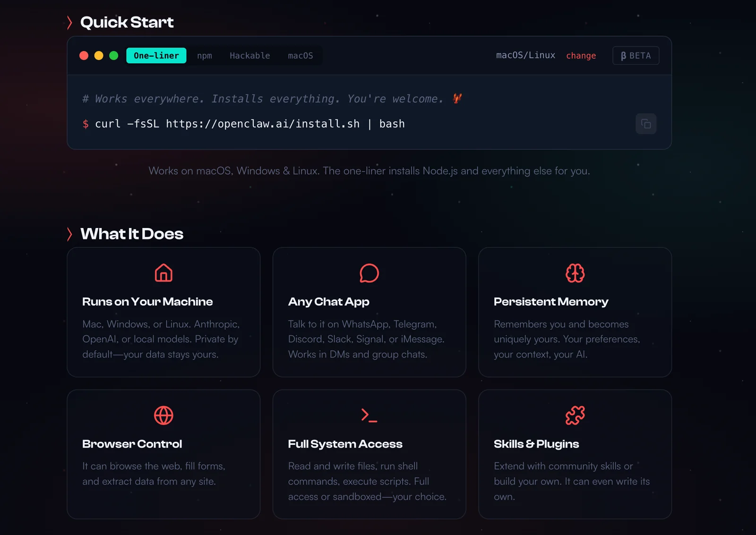Click the Full System Access card title
The width and height of the screenshot is (756, 535).
(345, 444)
